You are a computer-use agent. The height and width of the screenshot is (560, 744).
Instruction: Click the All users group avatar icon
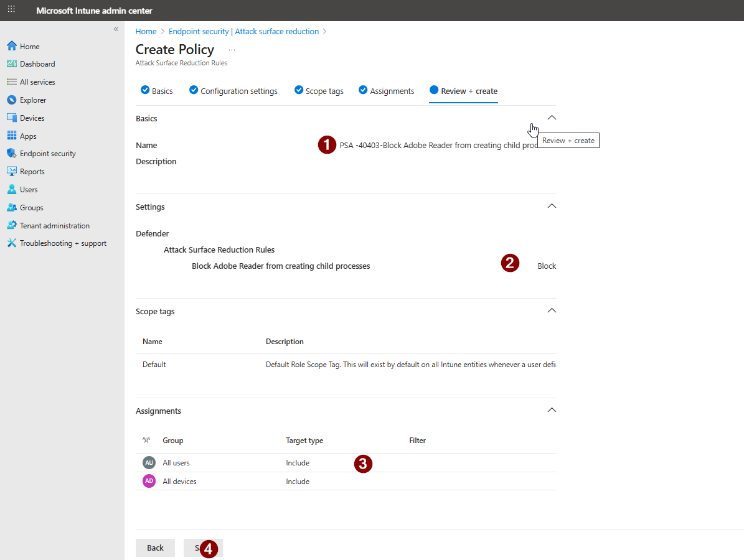pos(149,462)
